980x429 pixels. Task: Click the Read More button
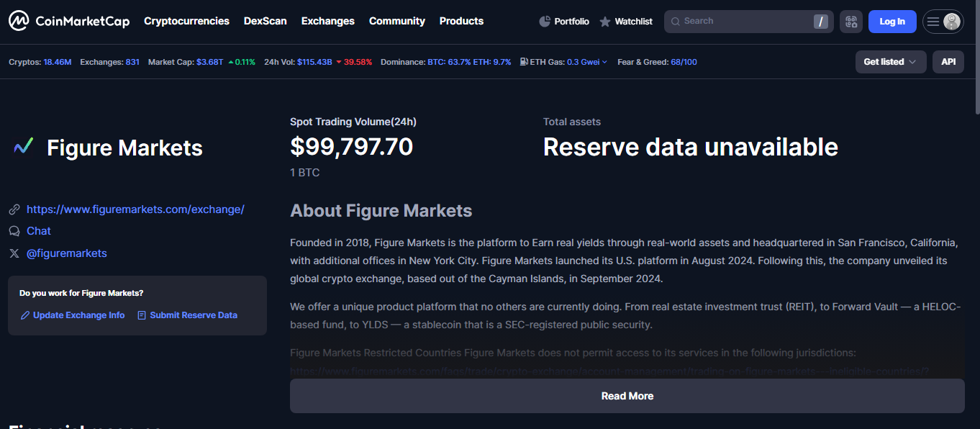pos(627,396)
